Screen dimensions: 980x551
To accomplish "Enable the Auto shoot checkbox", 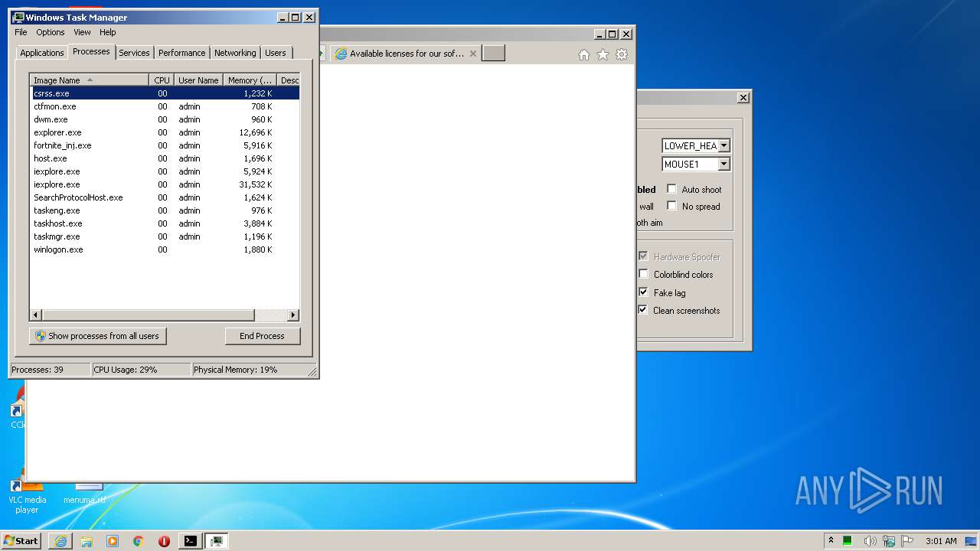I will coord(671,189).
